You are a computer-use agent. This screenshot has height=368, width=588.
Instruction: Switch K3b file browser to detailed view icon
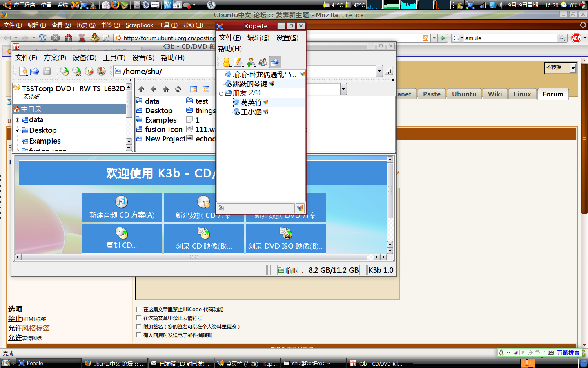206,89
